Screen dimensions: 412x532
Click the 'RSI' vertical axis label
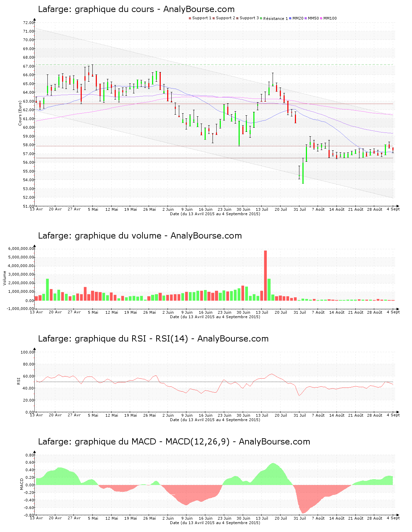point(19,381)
